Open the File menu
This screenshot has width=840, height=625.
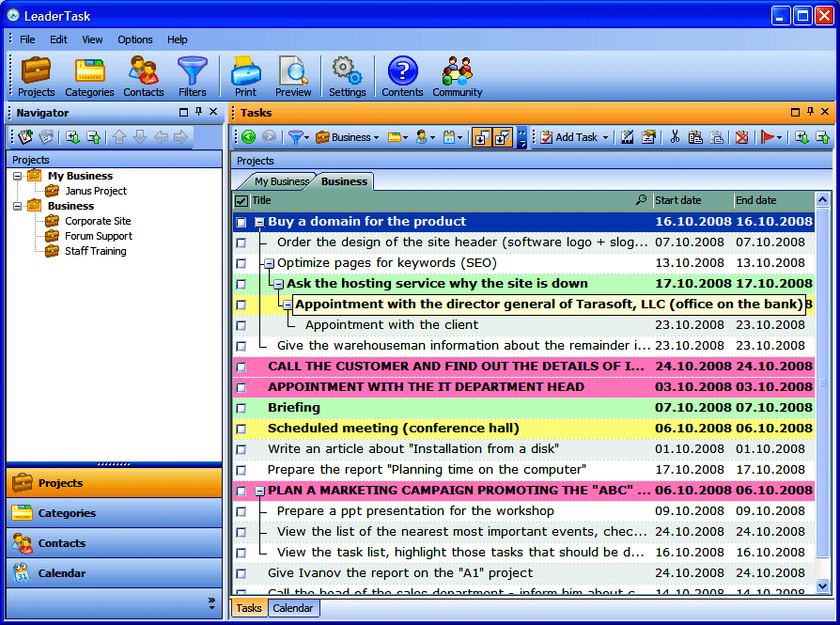tap(27, 39)
